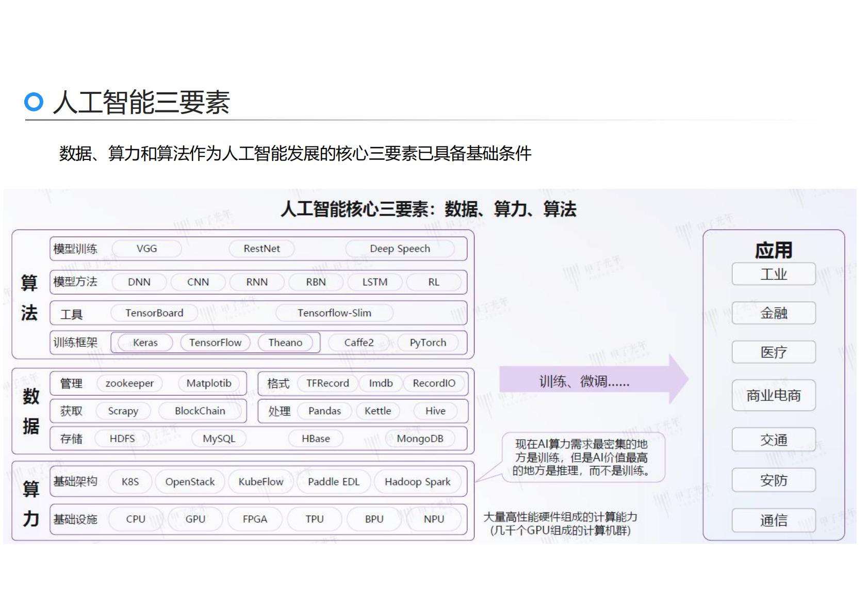
Task: Select the KubeFlow infrastructure pill
Action: click(x=260, y=481)
